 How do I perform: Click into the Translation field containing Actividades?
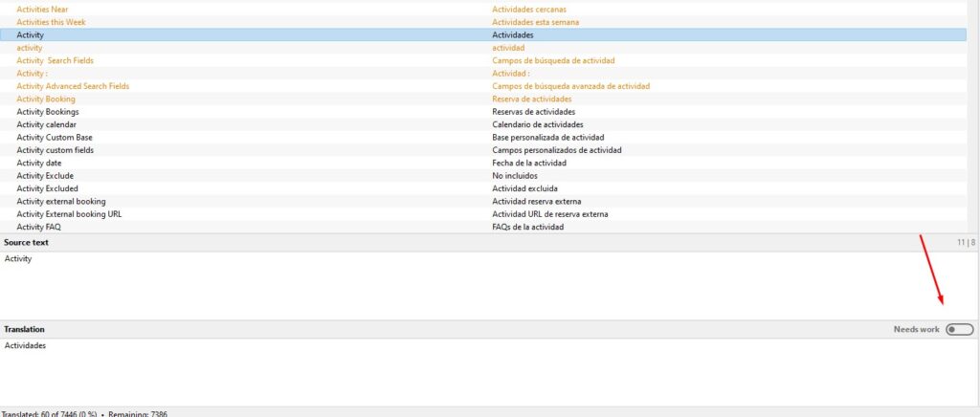click(479, 371)
